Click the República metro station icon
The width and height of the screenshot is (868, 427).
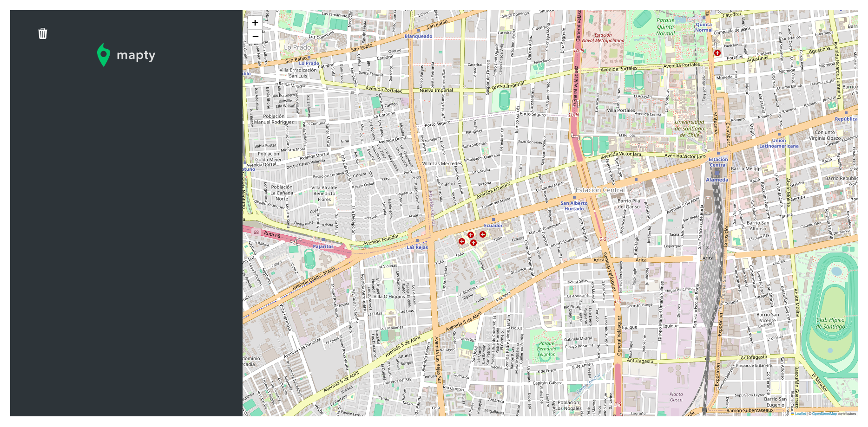[x=846, y=113]
